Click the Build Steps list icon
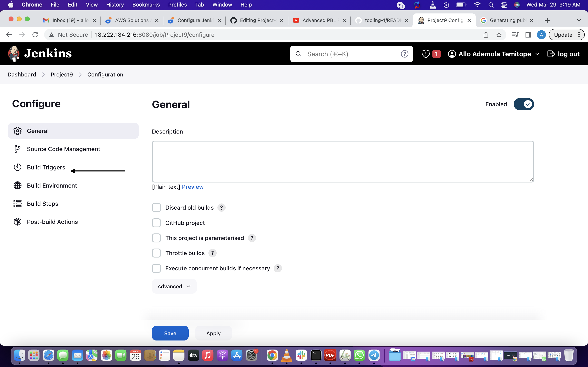This screenshot has height=367, width=588. [17, 203]
